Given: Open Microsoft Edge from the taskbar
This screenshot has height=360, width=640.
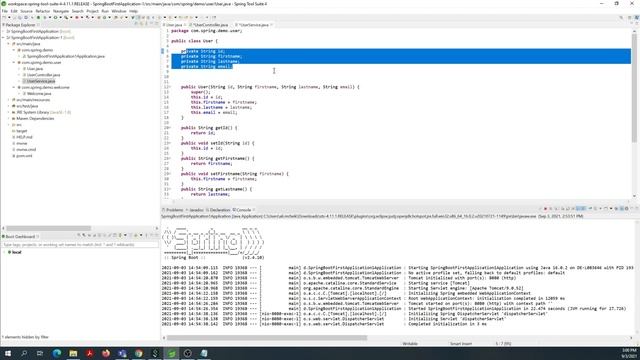Looking at the screenshot, I should tap(56, 353).
